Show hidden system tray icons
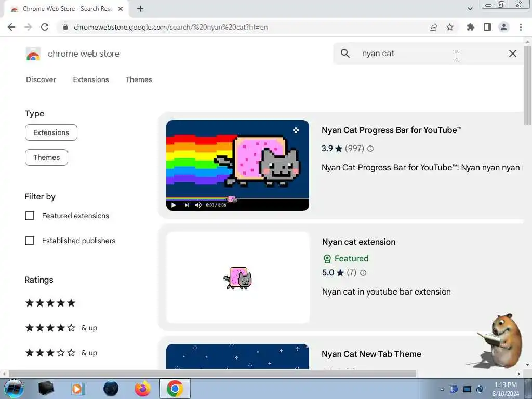The height and width of the screenshot is (399, 532). tap(442, 389)
